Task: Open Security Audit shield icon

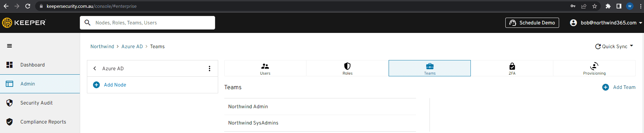Action: point(9,103)
